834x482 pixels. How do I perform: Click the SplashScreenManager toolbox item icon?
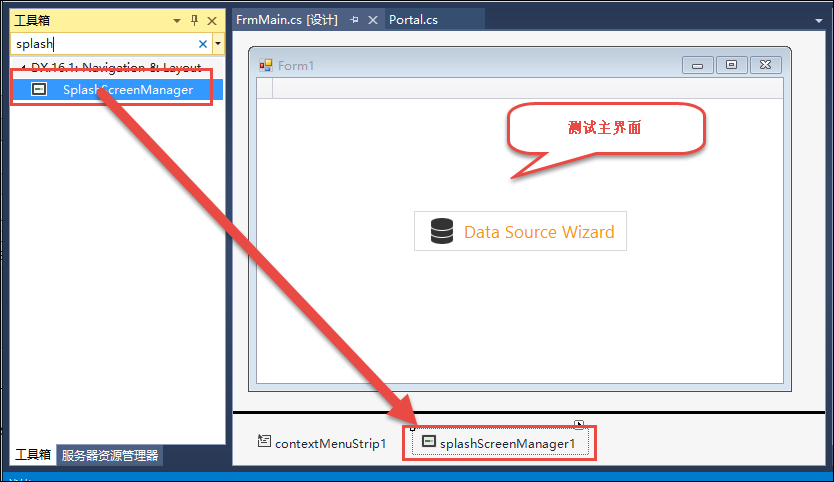[39, 89]
